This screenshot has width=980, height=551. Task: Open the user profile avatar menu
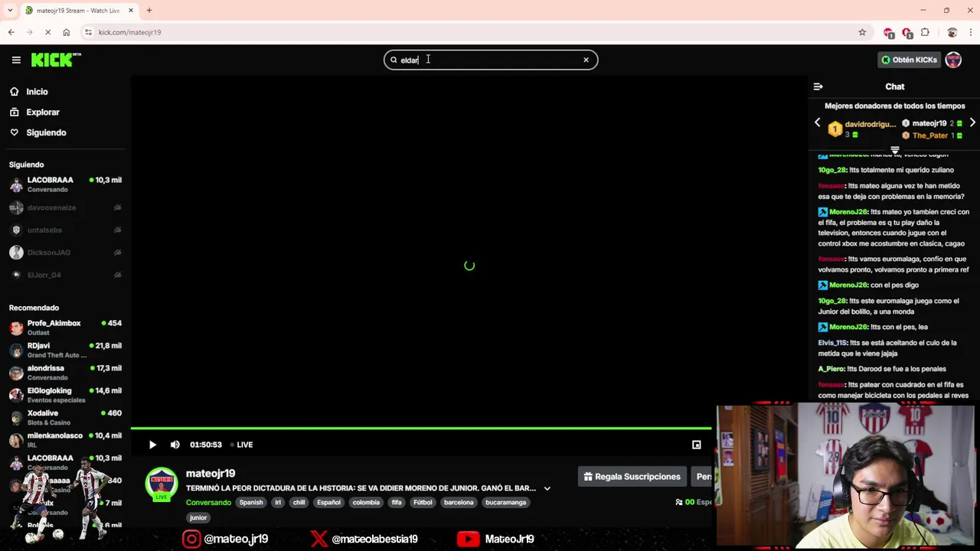point(953,60)
